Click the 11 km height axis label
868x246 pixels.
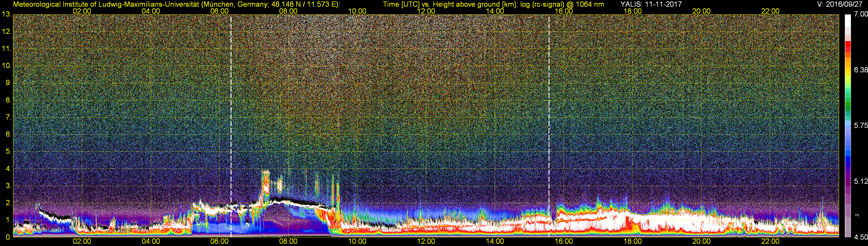(6, 49)
